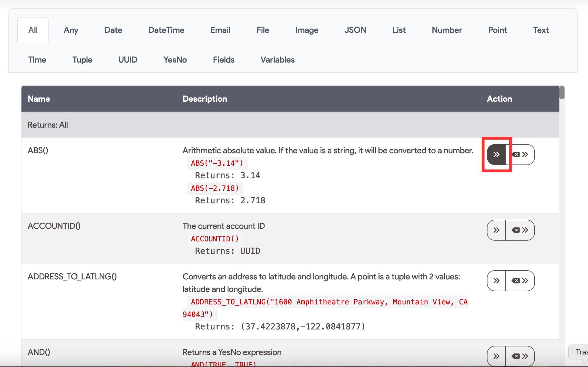
Task: Select the Number return type tab
Action: (x=447, y=30)
